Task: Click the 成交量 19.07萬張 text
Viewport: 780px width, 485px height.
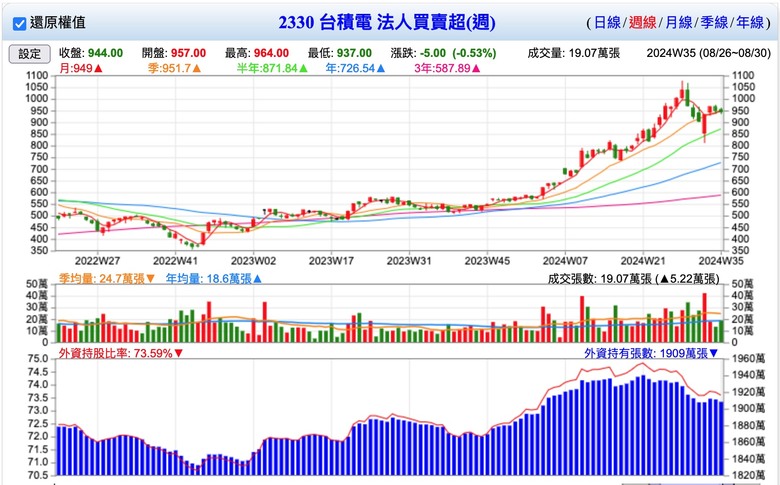Action: (x=574, y=53)
